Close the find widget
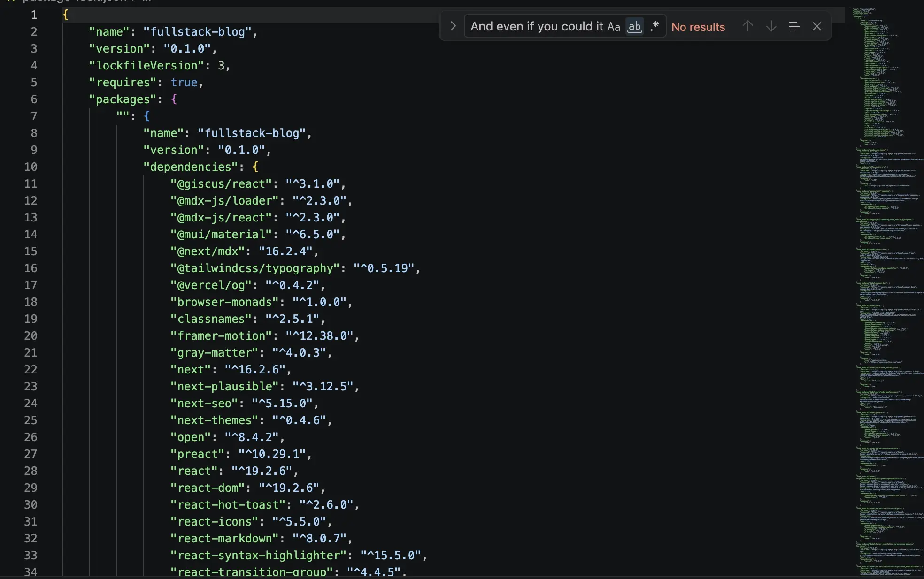This screenshot has width=924, height=579. pos(817,26)
